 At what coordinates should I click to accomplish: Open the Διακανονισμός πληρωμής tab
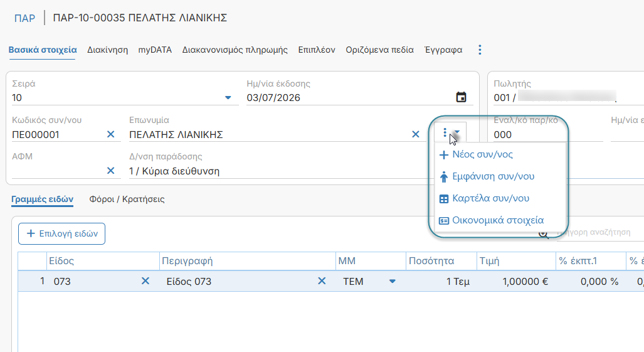(x=235, y=50)
